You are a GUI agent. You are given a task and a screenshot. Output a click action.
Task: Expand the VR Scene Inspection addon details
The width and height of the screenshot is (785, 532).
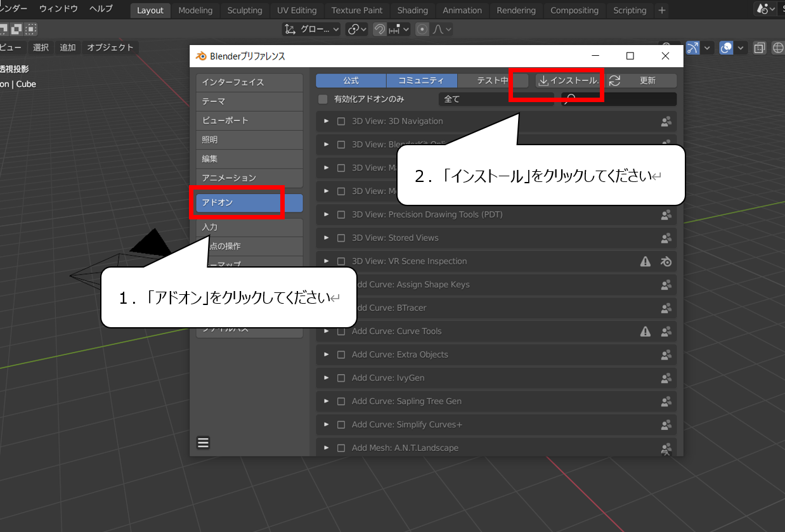(327, 261)
